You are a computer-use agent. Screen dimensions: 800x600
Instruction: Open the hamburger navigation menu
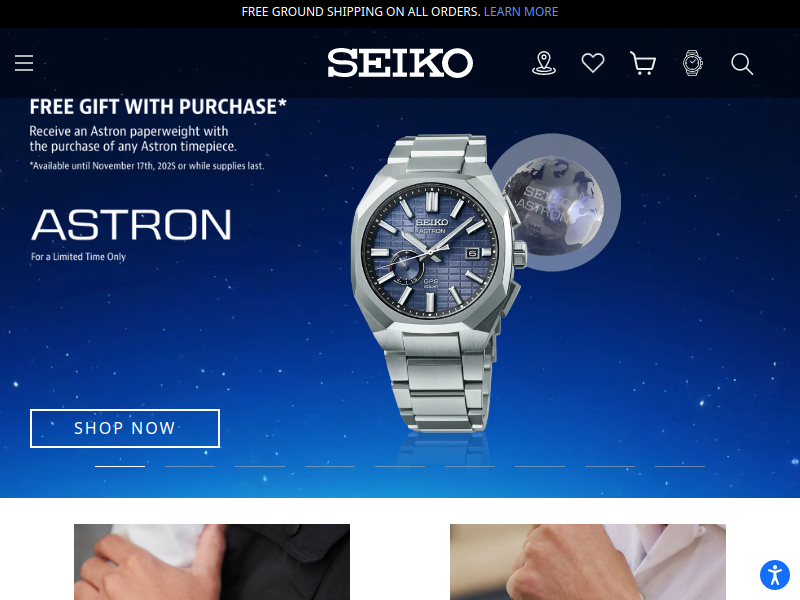pyautogui.click(x=24, y=63)
